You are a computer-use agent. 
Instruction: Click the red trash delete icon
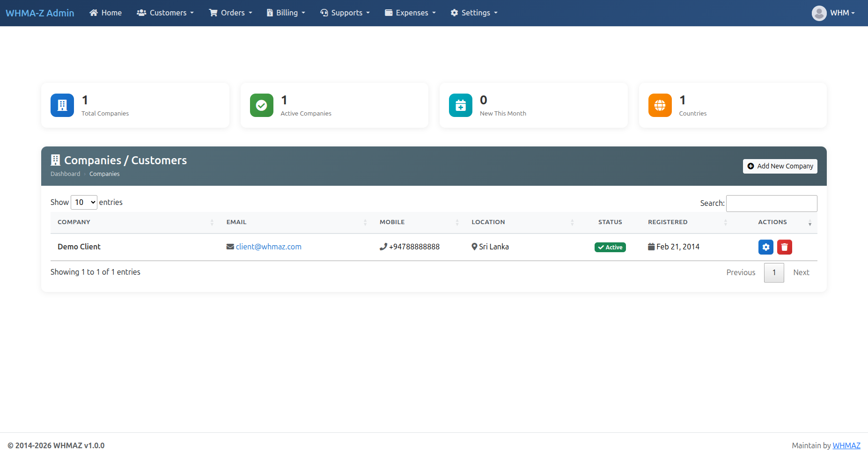pyautogui.click(x=784, y=247)
